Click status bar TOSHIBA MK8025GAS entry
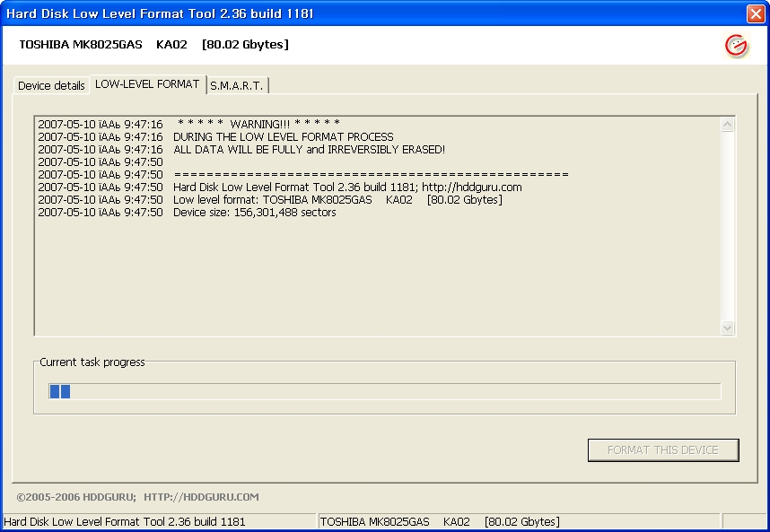770x532 pixels. click(x=440, y=521)
